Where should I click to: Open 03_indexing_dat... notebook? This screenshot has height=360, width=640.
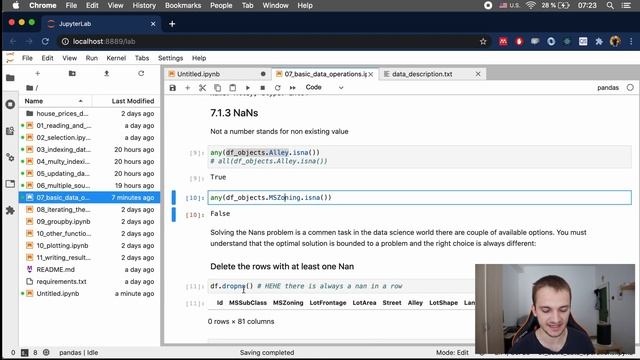pyautogui.click(x=89, y=149)
